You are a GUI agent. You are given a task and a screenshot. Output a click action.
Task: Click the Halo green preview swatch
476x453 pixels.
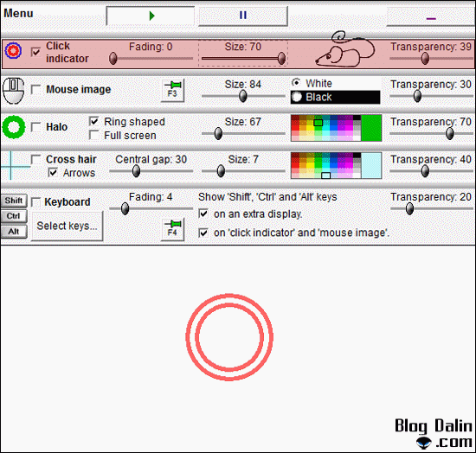371,128
